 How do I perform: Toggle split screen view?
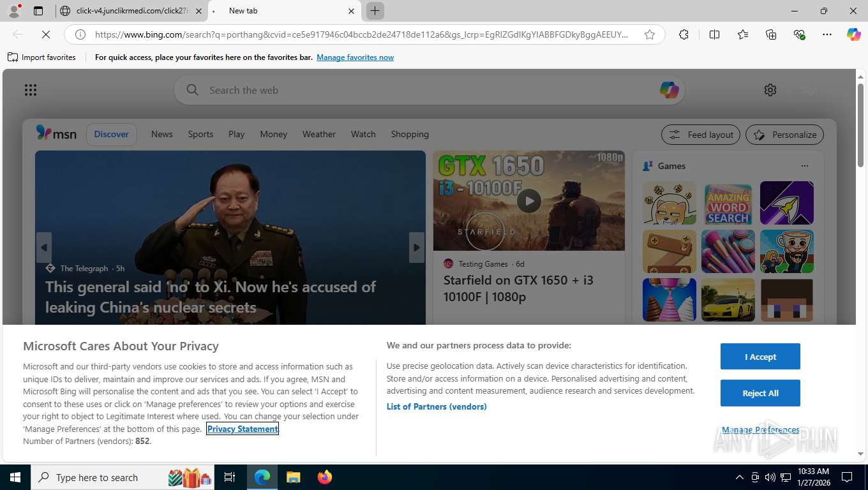click(714, 34)
